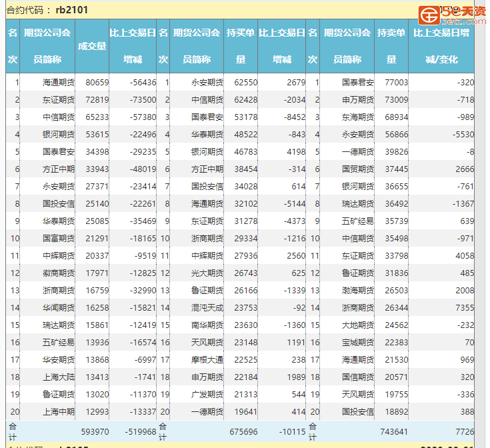Click the volume value 72819
Viewport: 490px width, 448px height.
(x=97, y=100)
